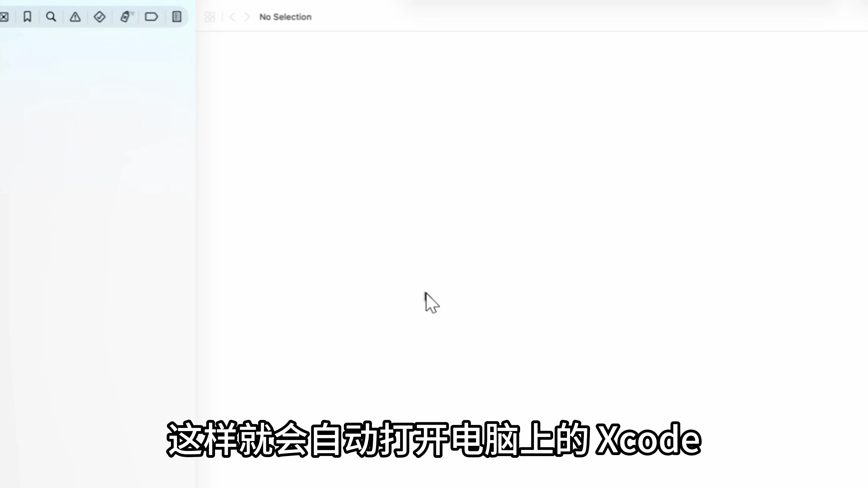868x488 pixels.
Task: Open the Report navigator
Action: coord(177,17)
